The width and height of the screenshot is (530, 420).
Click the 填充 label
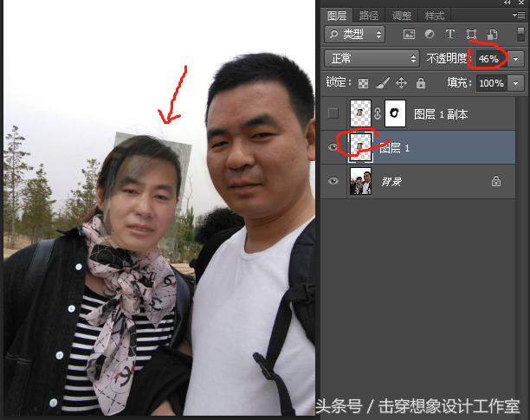pyautogui.click(x=457, y=83)
